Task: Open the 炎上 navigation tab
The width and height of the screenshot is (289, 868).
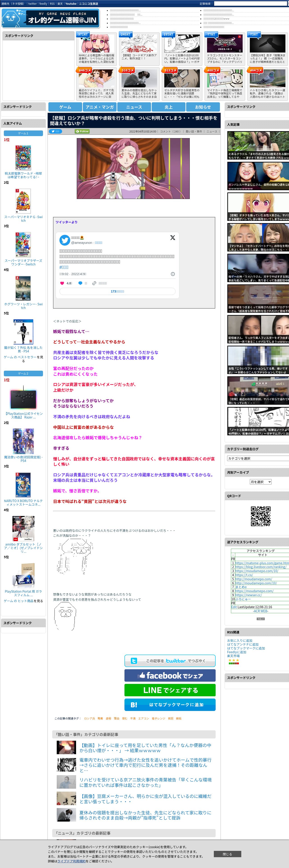Action: click(169, 107)
